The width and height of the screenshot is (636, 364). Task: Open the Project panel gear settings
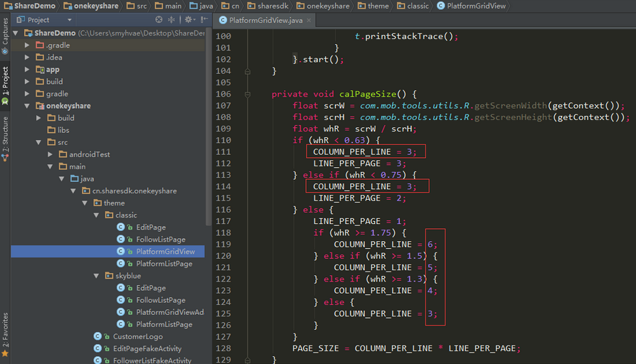(189, 20)
